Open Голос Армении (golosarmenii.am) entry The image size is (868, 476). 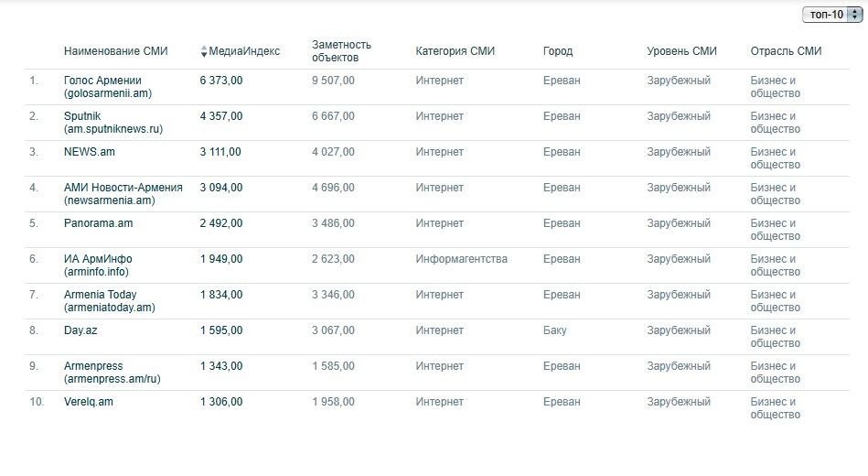[x=108, y=87]
